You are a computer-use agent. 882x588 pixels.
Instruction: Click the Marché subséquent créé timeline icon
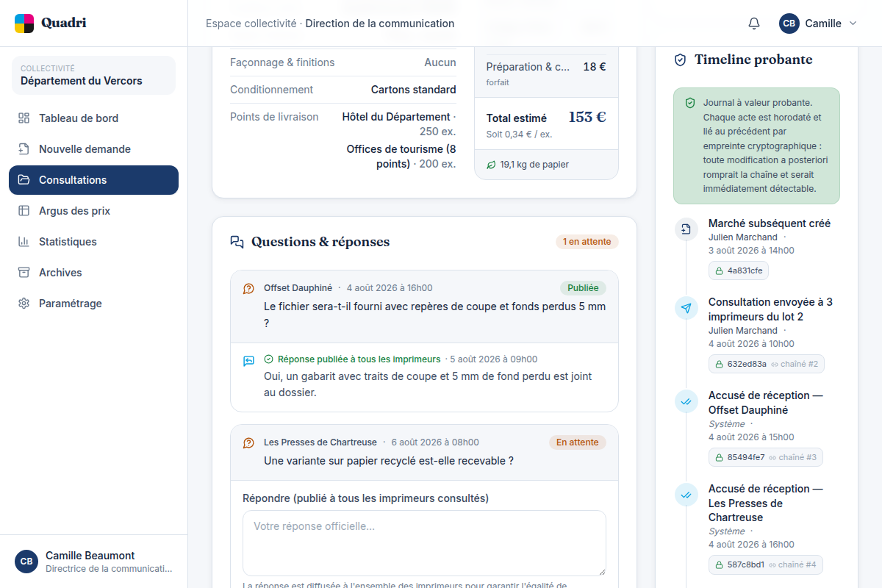point(686,229)
